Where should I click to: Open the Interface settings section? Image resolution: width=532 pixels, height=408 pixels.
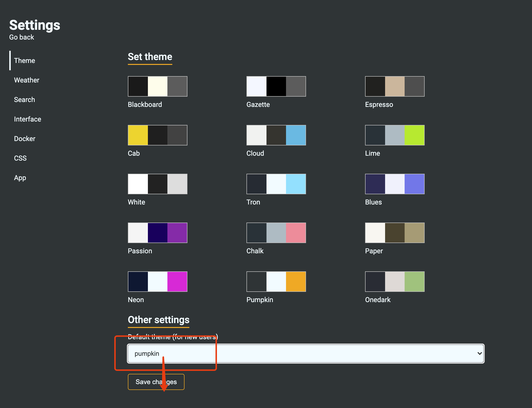pos(28,119)
